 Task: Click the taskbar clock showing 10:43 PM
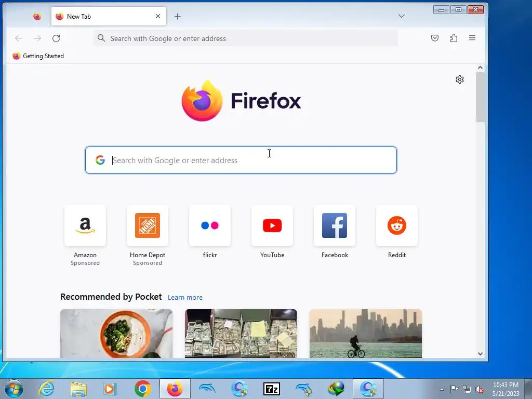[x=506, y=389]
